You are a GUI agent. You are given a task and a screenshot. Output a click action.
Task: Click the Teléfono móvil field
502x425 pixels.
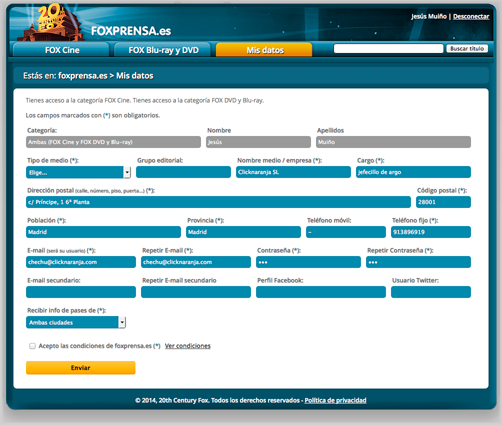[x=346, y=232]
